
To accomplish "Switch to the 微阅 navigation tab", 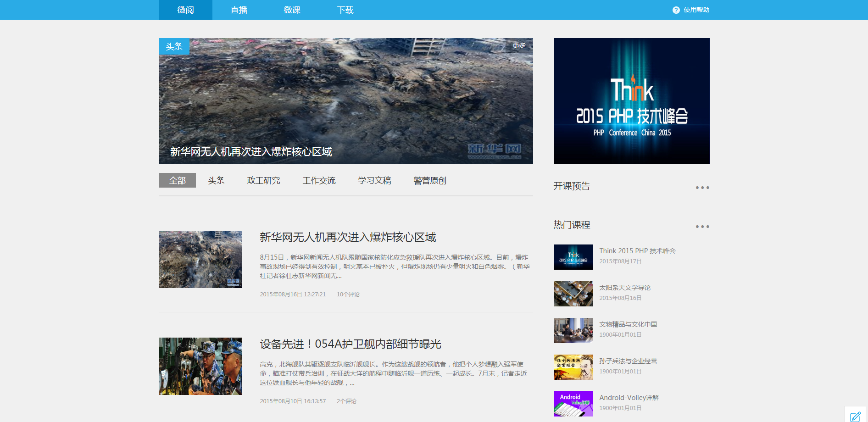I will point(186,10).
